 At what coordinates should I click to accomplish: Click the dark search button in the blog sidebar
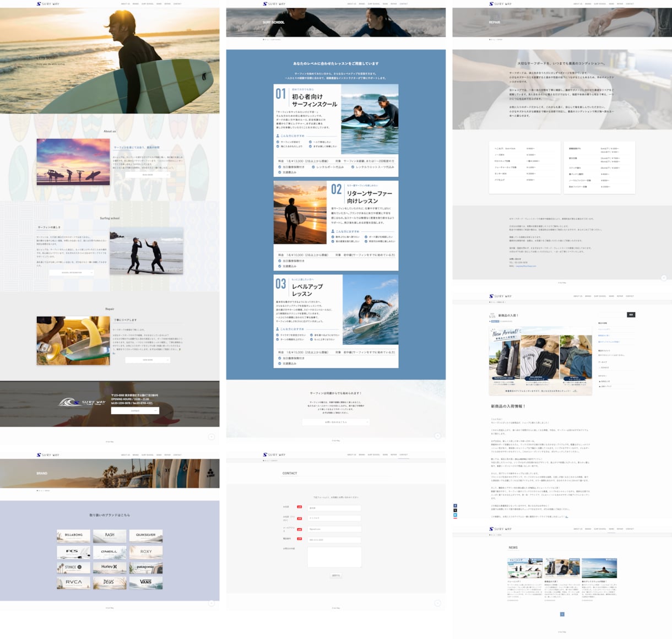[x=631, y=315]
